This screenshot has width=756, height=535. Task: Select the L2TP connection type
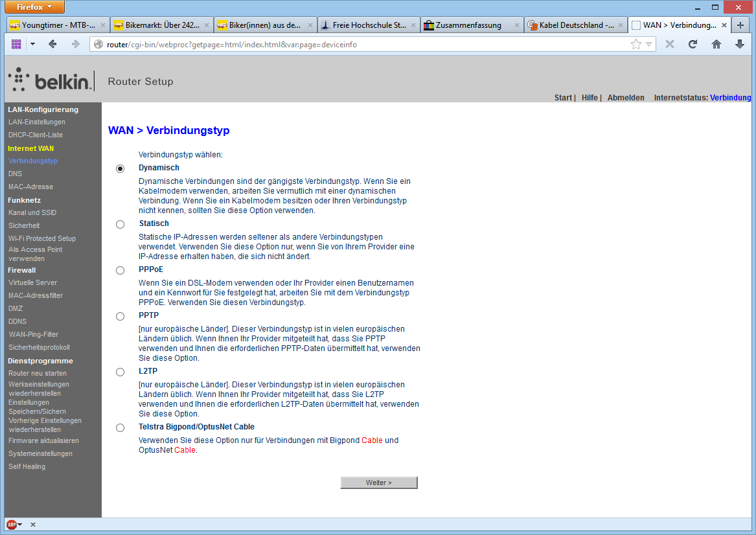(120, 372)
